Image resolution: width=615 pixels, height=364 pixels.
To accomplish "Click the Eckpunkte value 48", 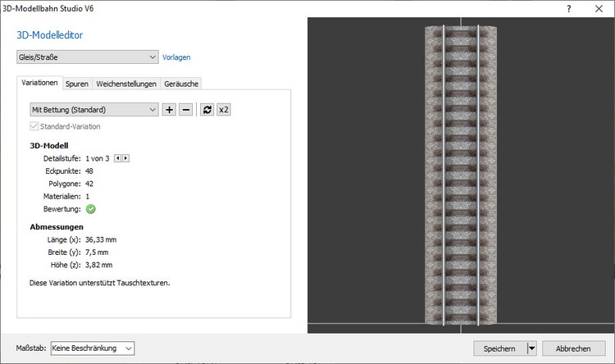I will tap(89, 171).
